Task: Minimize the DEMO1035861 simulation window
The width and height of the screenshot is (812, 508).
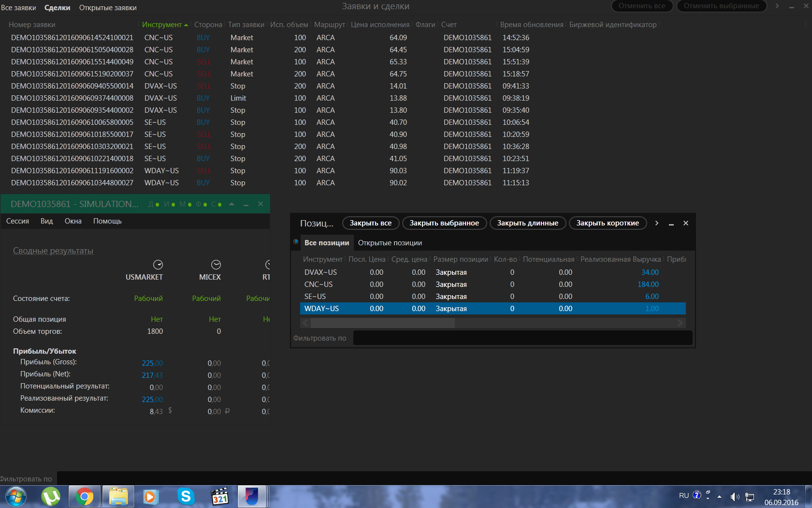Action: tap(246, 205)
